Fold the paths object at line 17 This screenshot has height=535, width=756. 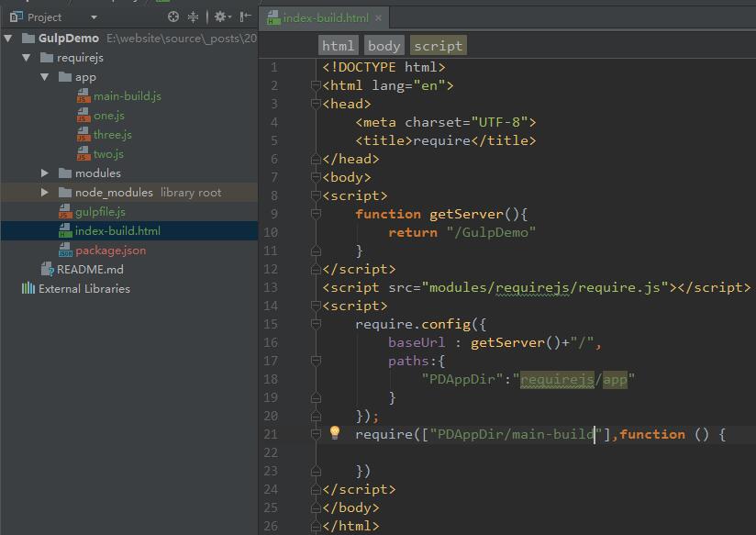coord(316,361)
